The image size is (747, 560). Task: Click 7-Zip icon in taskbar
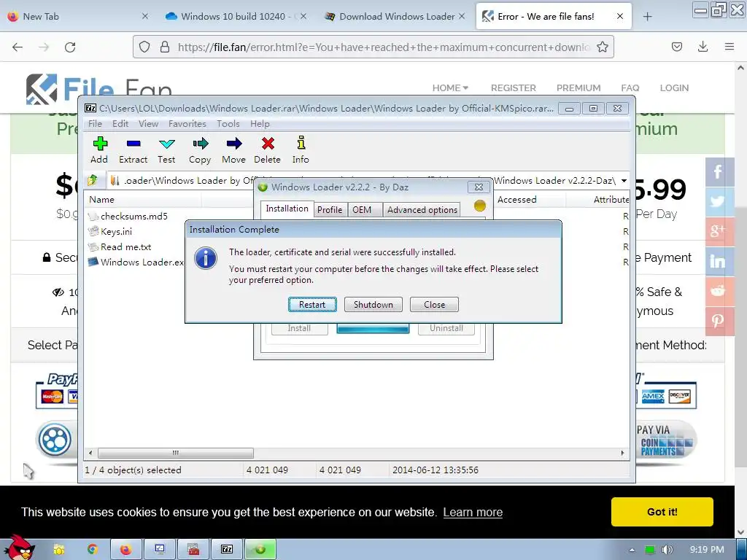coord(227,550)
